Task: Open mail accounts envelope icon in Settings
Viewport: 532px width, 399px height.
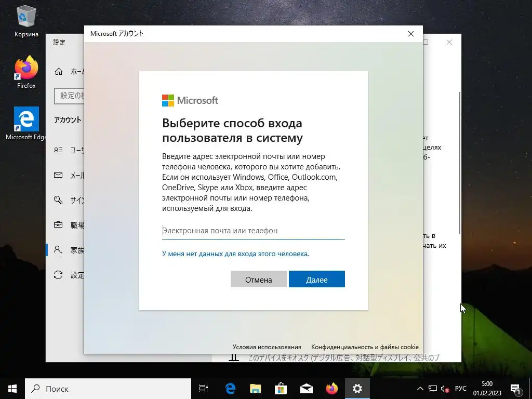Action: point(58,175)
